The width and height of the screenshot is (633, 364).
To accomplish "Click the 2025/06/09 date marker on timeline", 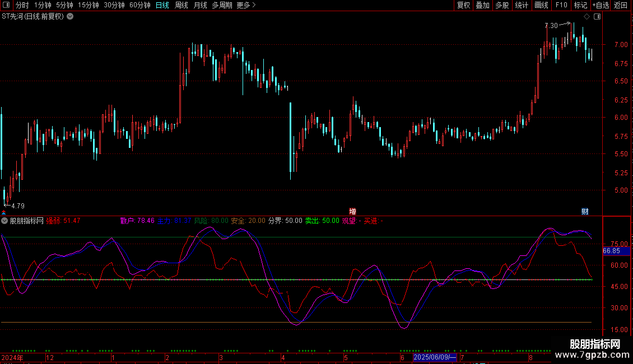I will 435,357.
